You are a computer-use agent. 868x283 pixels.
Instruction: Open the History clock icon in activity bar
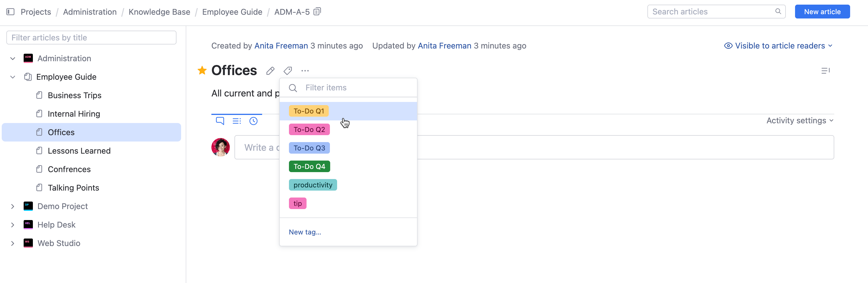(x=254, y=121)
